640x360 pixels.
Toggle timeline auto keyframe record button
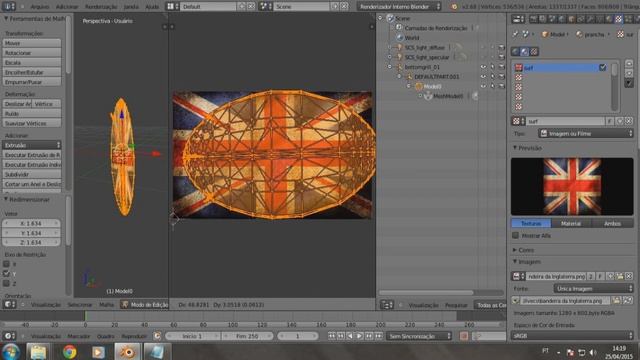pos(464,336)
